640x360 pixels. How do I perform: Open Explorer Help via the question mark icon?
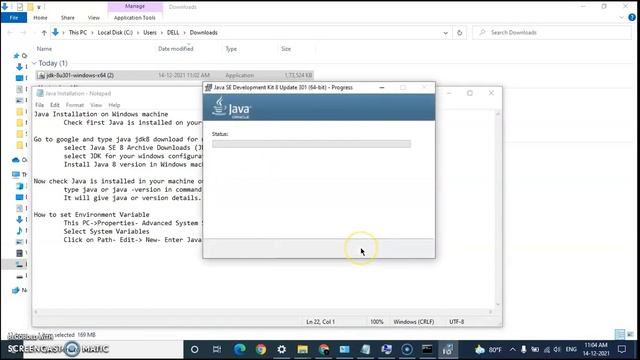click(x=632, y=18)
